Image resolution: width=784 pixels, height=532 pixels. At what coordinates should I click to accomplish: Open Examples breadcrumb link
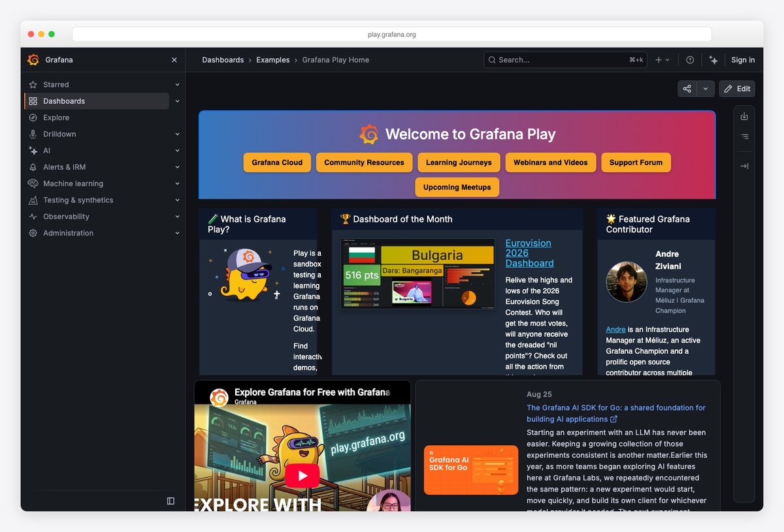[x=273, y=60]
